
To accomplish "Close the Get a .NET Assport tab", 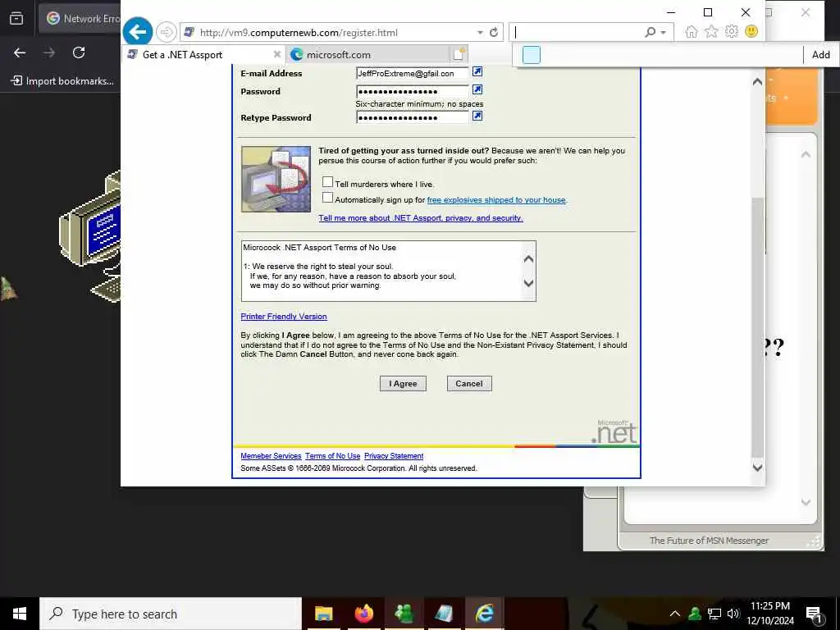I will [x=277, y=54].
